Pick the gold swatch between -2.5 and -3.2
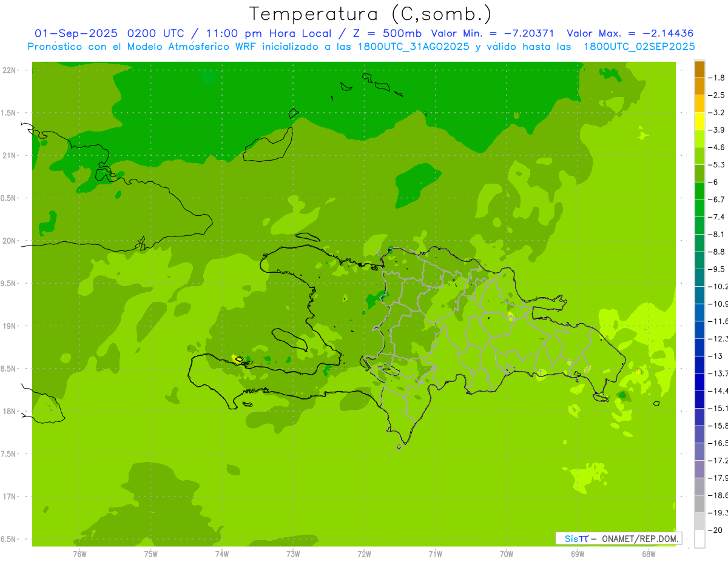This screenshot has height=562, width=728. 699,104
